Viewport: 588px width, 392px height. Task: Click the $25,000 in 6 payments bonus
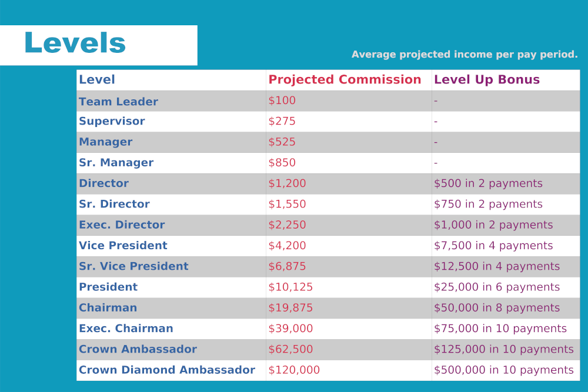(x=497, y=287)
